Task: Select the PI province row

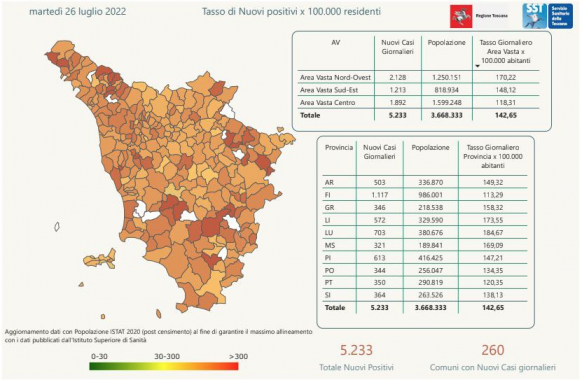Action: 425,258
